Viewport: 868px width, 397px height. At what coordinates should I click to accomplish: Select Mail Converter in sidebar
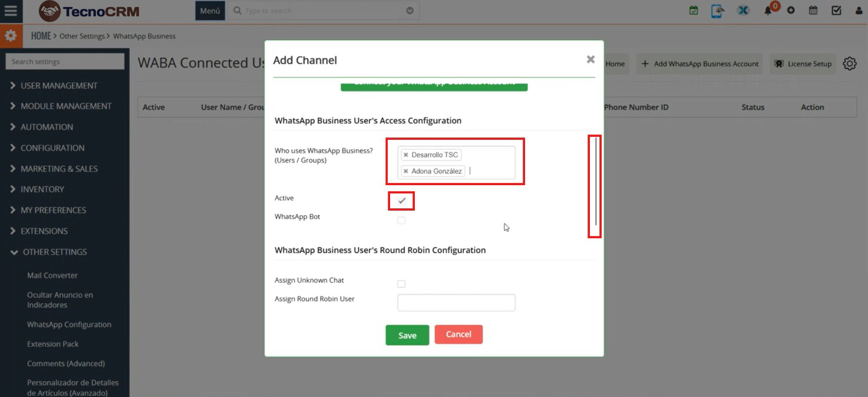(x=52, y=275)
